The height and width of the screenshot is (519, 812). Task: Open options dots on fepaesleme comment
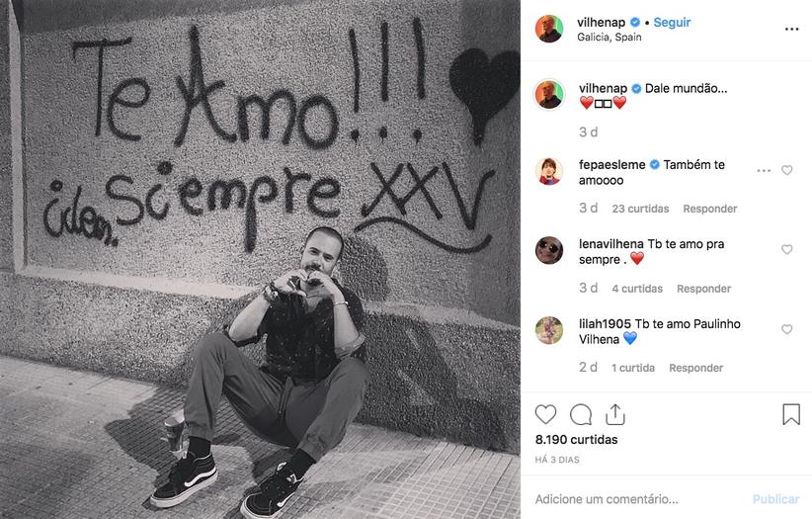point(764,171)
